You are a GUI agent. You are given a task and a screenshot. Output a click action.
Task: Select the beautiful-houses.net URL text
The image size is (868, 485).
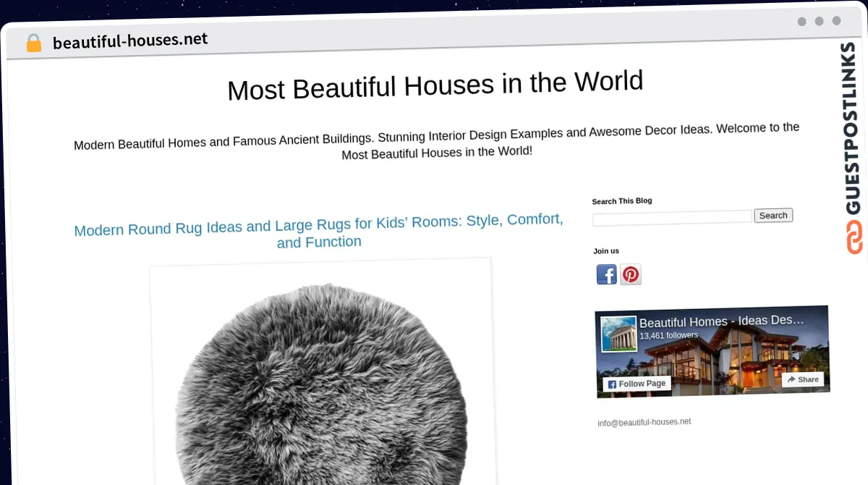point(130,41)
